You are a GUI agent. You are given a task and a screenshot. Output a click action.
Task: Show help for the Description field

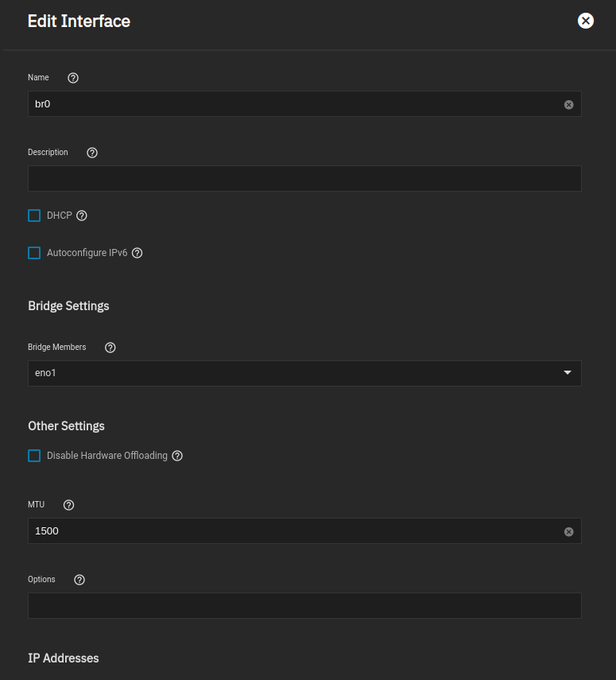[x=92, y=153]
